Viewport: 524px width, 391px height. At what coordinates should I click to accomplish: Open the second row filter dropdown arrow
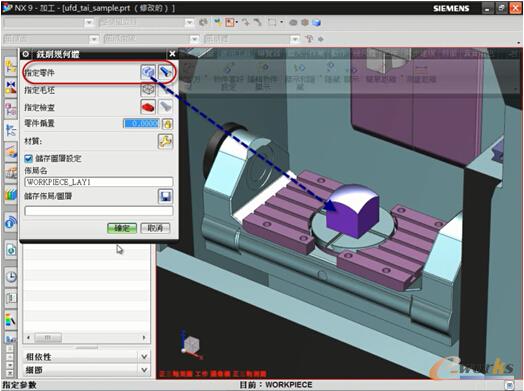click(x=94, y=39)
